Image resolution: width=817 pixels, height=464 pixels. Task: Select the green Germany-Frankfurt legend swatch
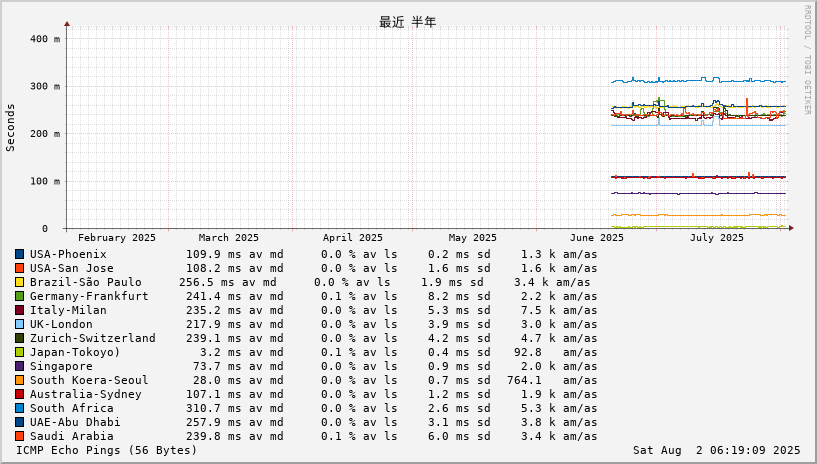pos(19,296)
